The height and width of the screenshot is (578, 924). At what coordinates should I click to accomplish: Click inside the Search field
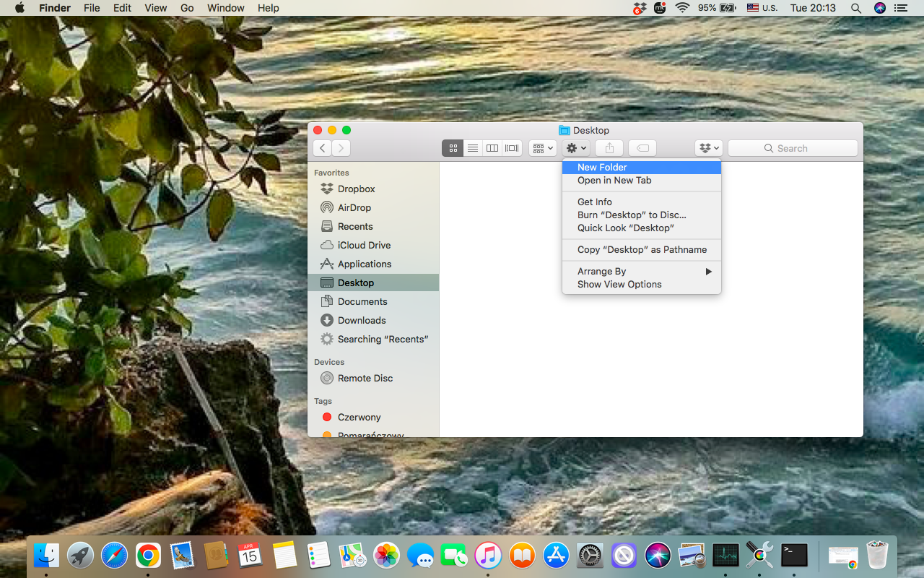[793, 148]
